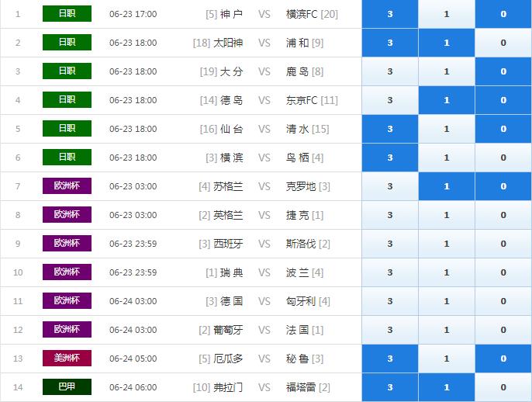Click the 日职 badge on the 横滨 vs 鸟栖 row
Image resolution: width=532 pixels, height=402 pixels.
[x=67, y=157]
